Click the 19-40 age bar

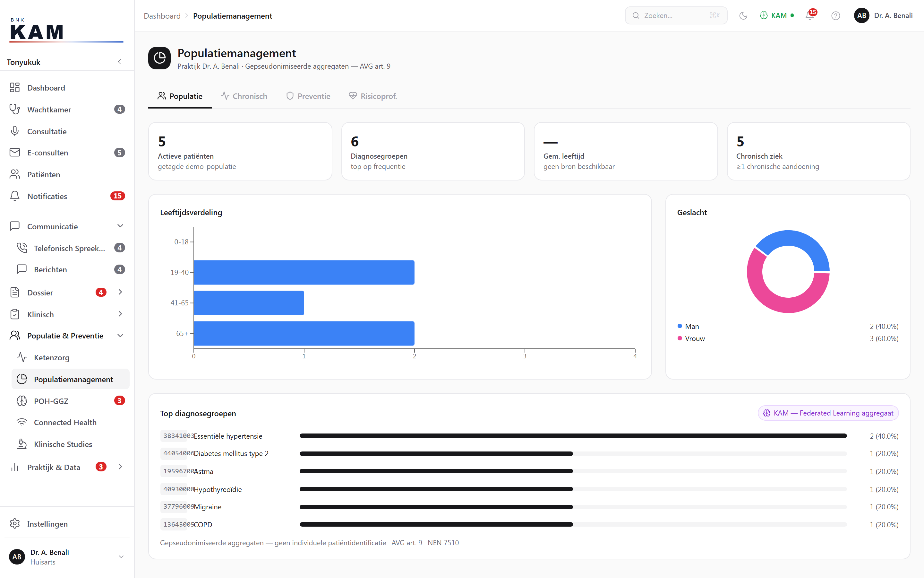tap(304, 272)
